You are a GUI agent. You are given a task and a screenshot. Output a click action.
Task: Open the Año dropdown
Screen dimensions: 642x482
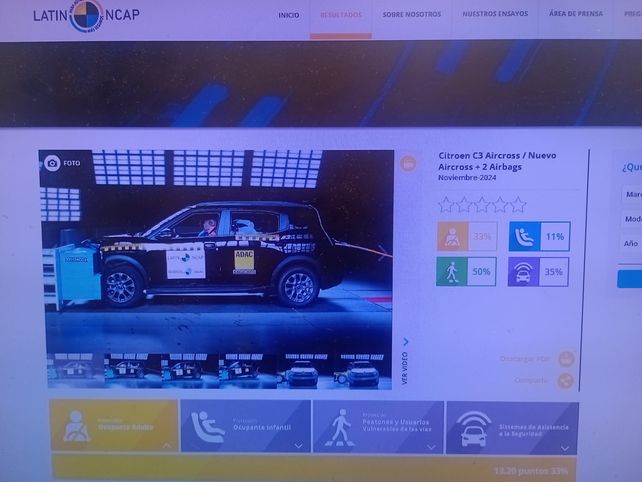point(631,244)
